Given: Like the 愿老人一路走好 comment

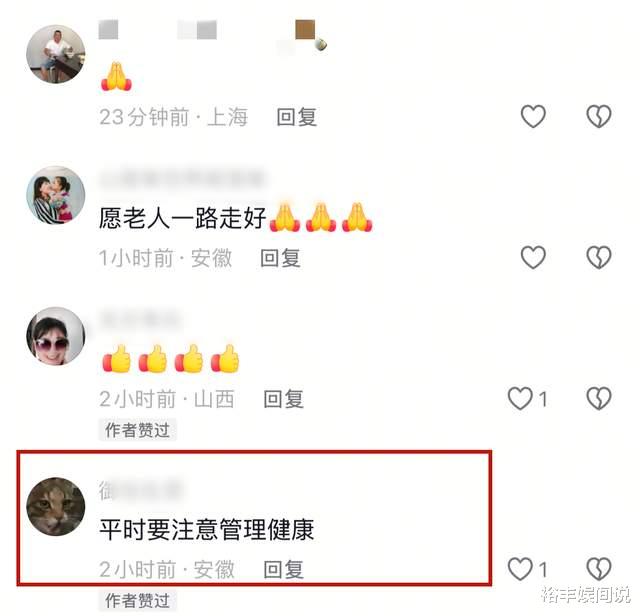Looking at the screenshot, I should click(x=533, y=257).
